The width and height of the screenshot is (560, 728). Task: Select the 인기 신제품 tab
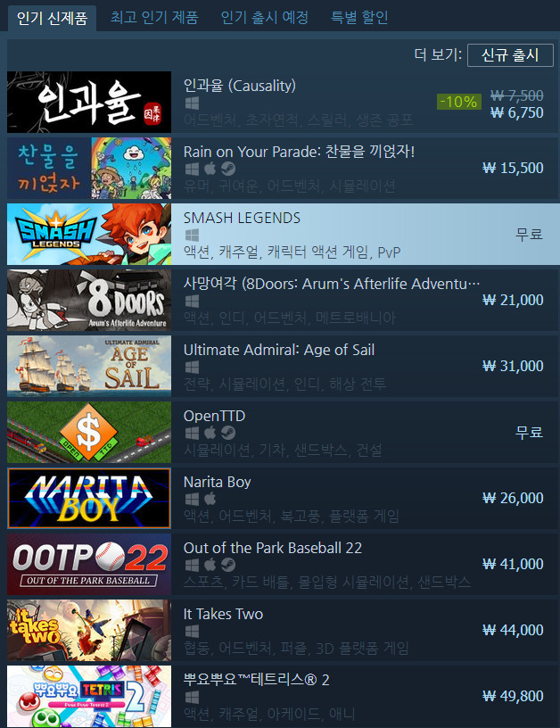52,18
